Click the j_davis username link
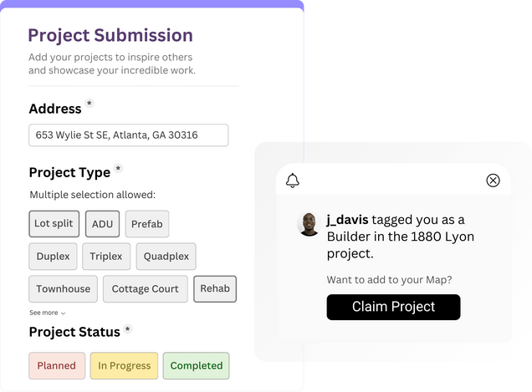The width and height of the screenshot is (532, 392). (x=347, y=220)
